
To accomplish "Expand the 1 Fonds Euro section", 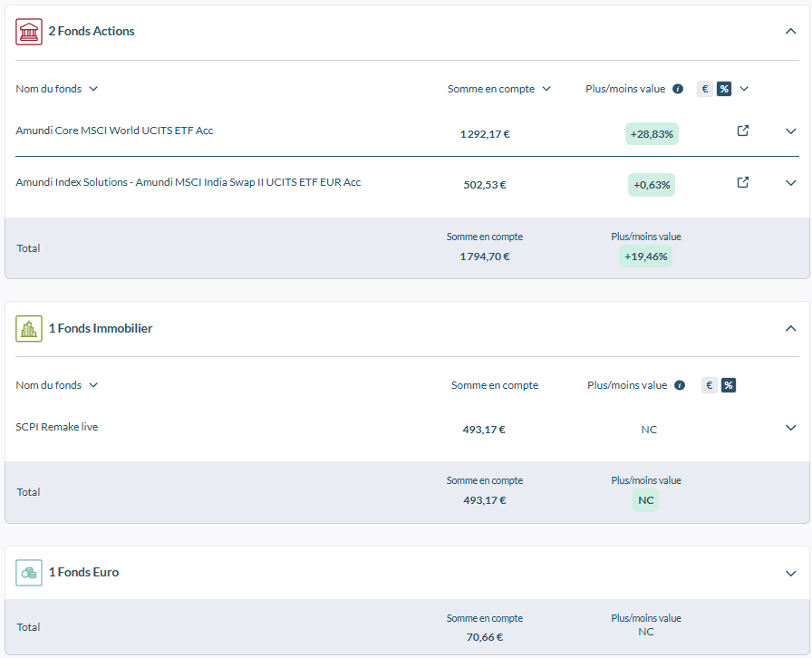I will pyautogui.click(x=790, y=574).
